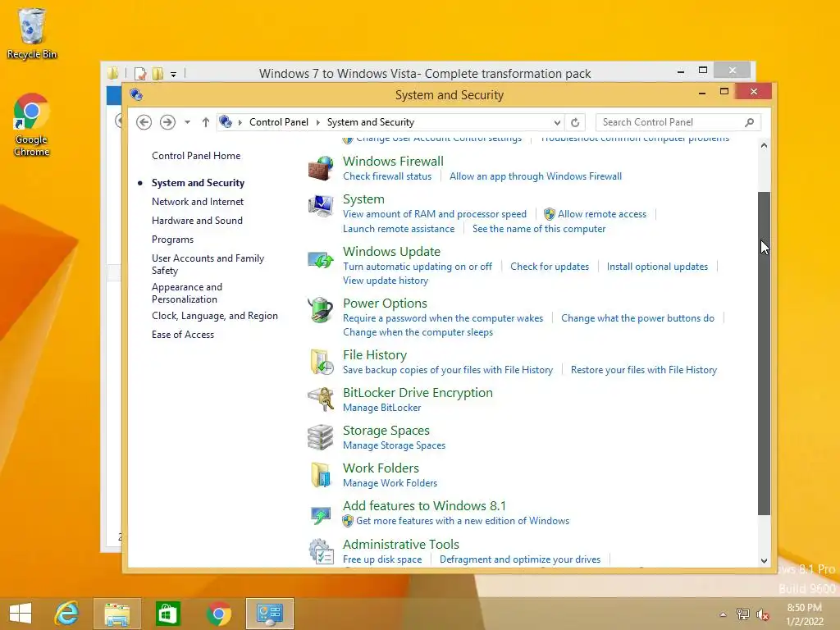Click Defragment and optimize your drives
This screenshot has height=630, width=840.
(x=520, y=559)
